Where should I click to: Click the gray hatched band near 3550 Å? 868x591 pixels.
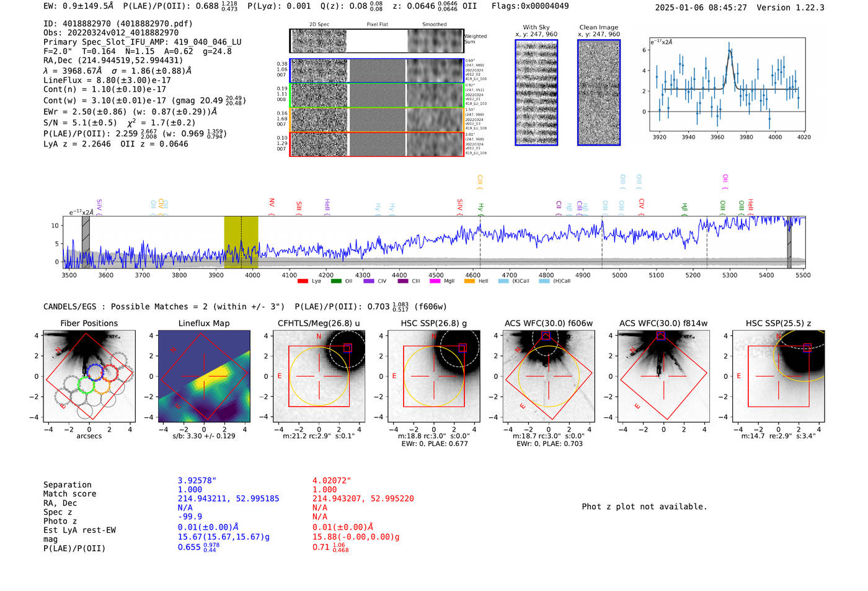click(x=86, y=242)
